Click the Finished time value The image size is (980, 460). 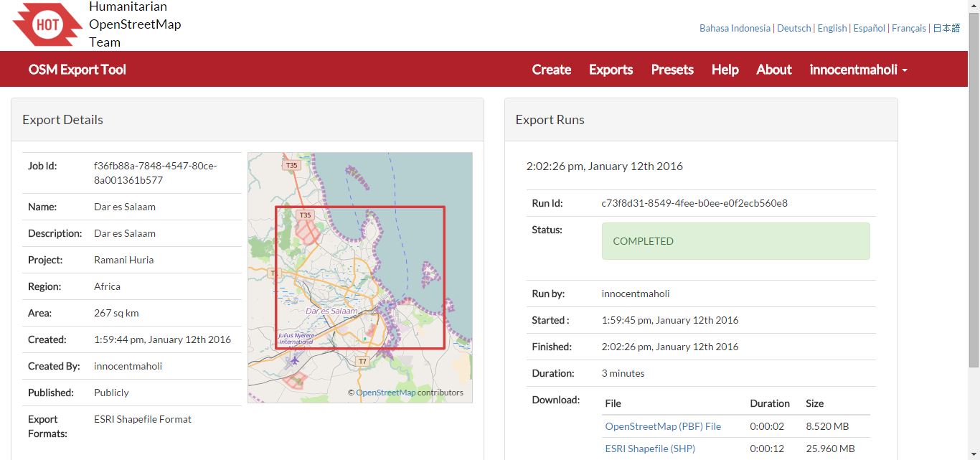coord(670,347)
